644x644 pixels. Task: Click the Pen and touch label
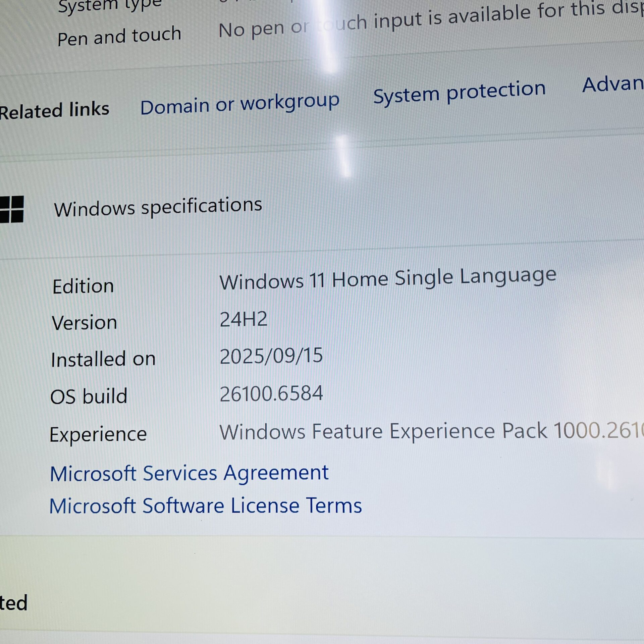(119, 36)
